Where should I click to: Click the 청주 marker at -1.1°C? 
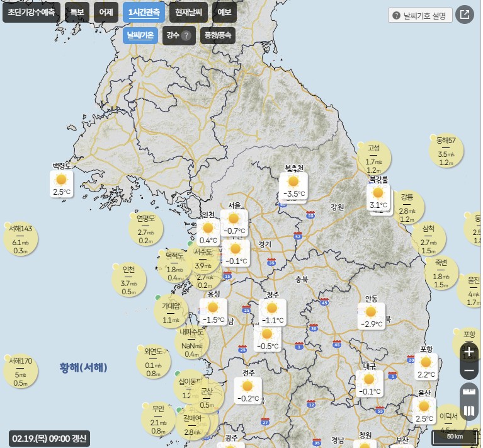[272, 313]
